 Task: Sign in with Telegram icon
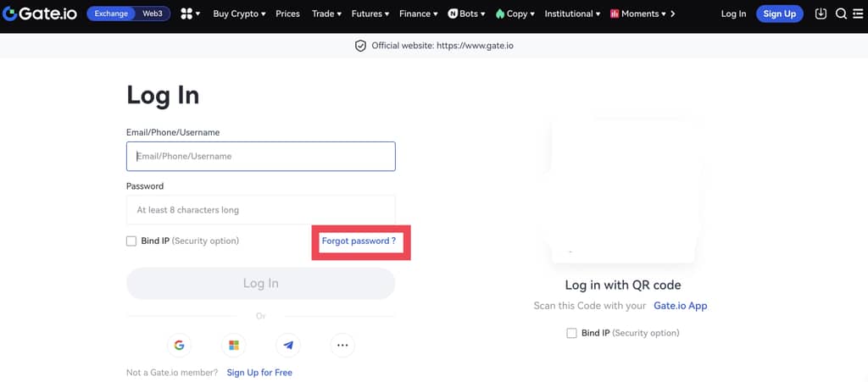click(x=288, y=346)
